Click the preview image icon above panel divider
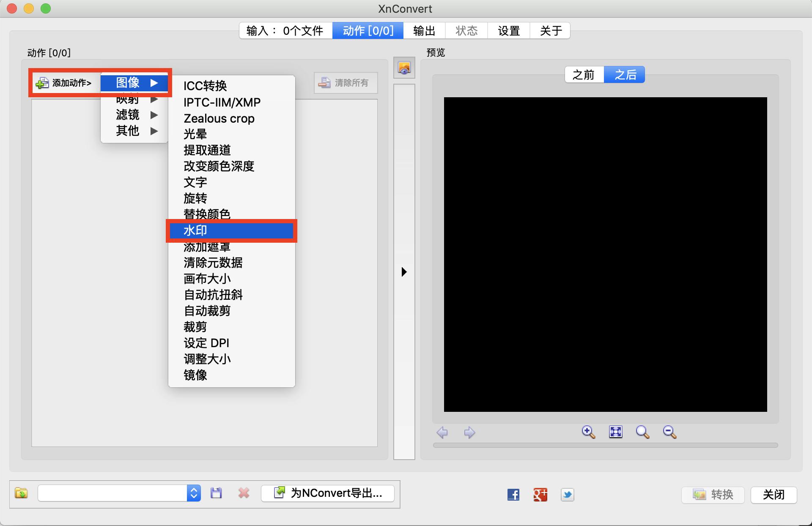The height and width of the screenshot is (526, 812). tap(404, 68)
